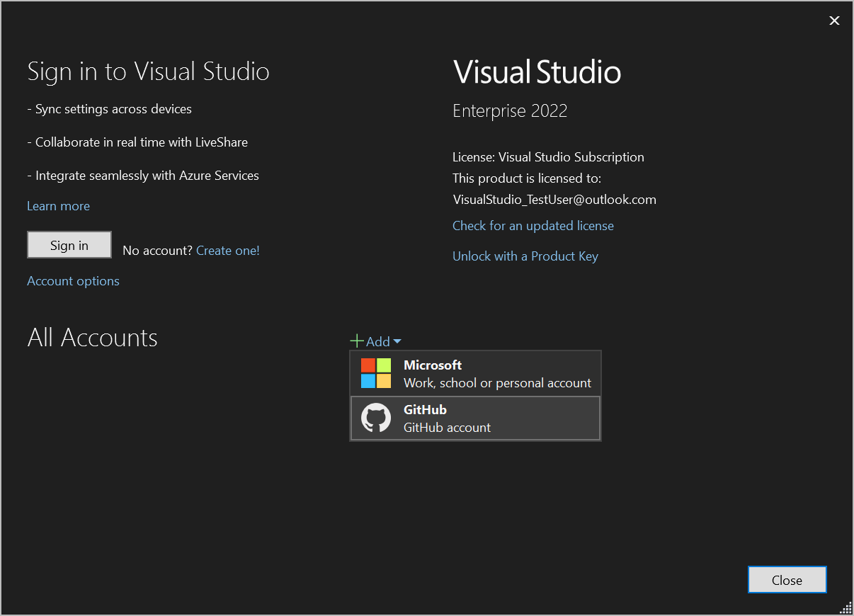Click the Visual Studio Enterprise 2022 title

coord(537,72)
